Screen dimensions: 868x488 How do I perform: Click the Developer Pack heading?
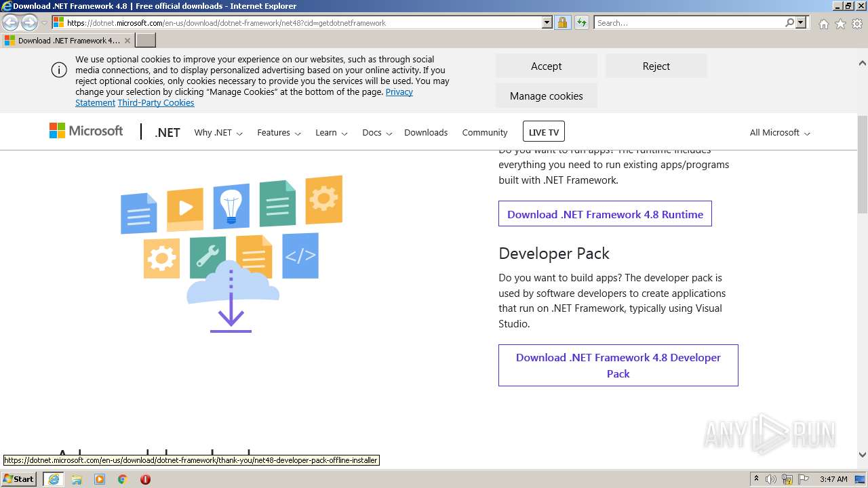(x=554, y=253)
